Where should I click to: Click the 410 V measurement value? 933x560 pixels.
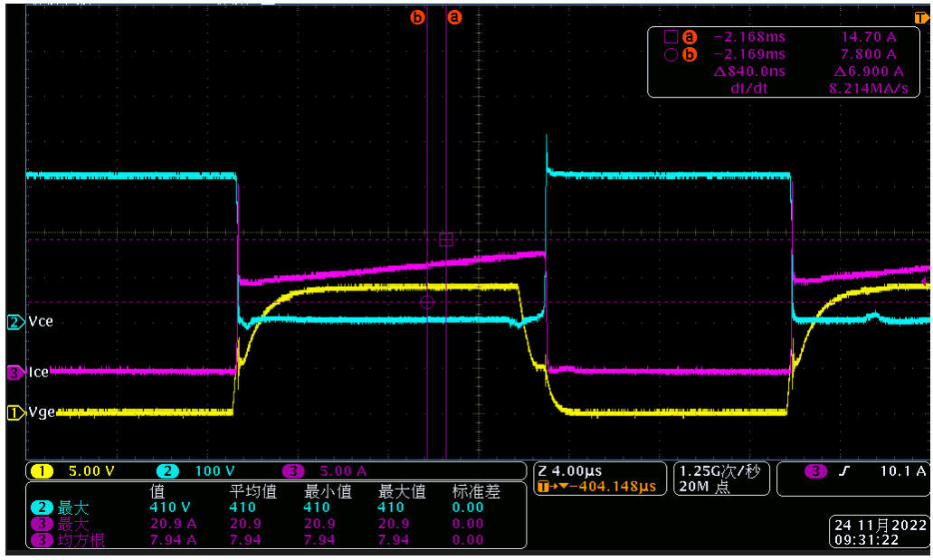(x=169, y=508)
